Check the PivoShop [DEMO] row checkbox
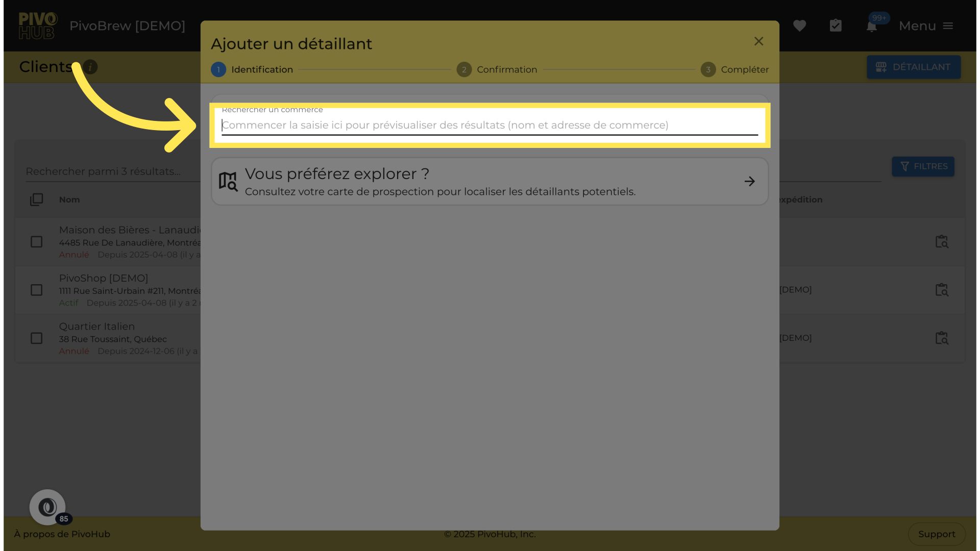980x551 pixels. [36, 290]
